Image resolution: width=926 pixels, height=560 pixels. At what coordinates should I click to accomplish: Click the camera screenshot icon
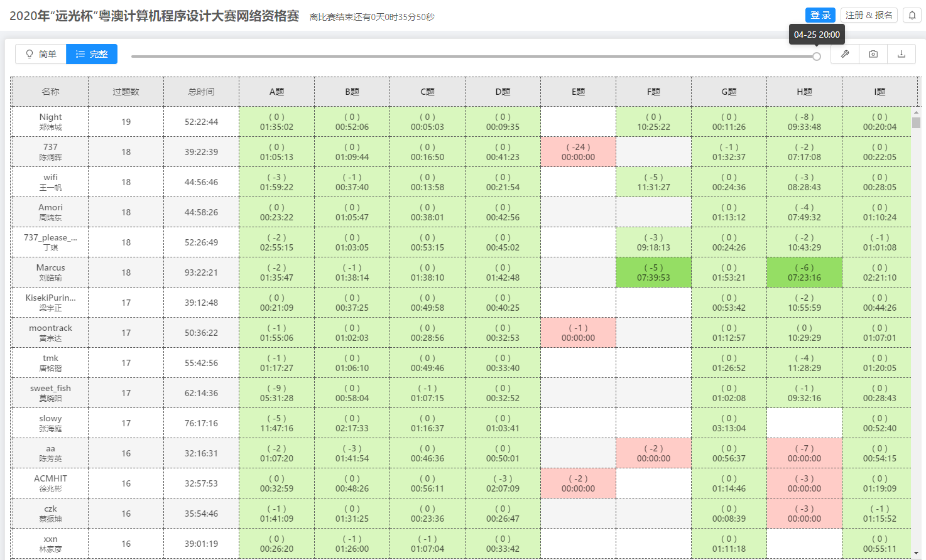(873, 54)
